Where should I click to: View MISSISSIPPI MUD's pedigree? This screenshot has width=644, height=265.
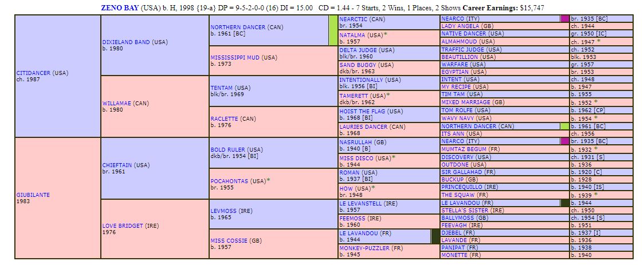236,57
